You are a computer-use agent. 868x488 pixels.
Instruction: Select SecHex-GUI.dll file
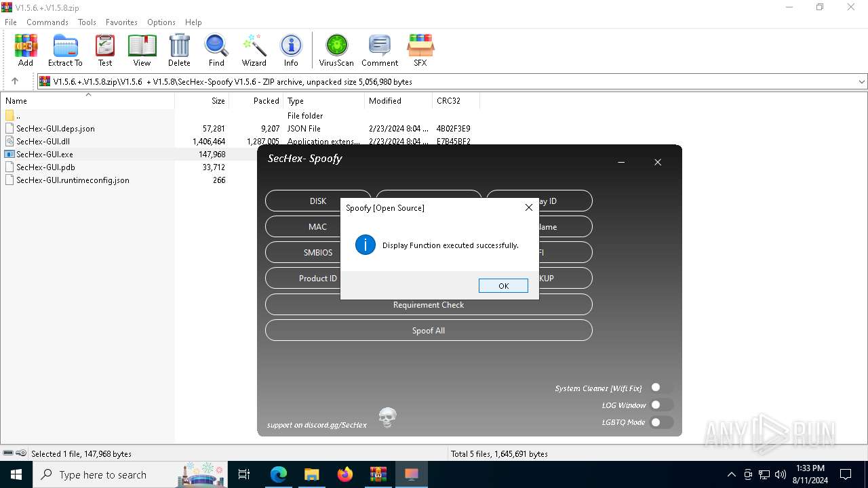click(43, 141)
